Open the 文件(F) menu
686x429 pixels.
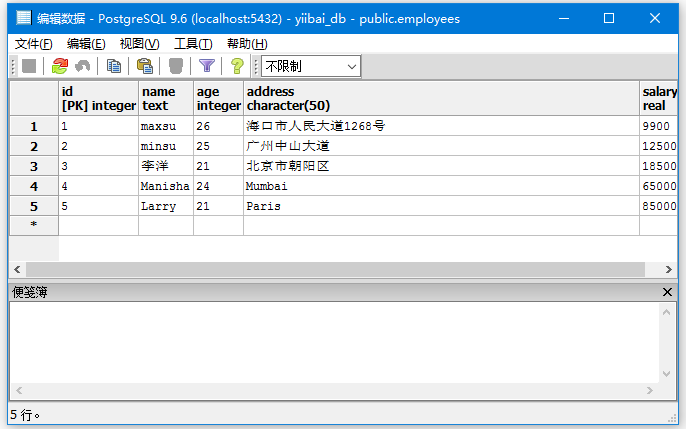click(x=34, y=43)
